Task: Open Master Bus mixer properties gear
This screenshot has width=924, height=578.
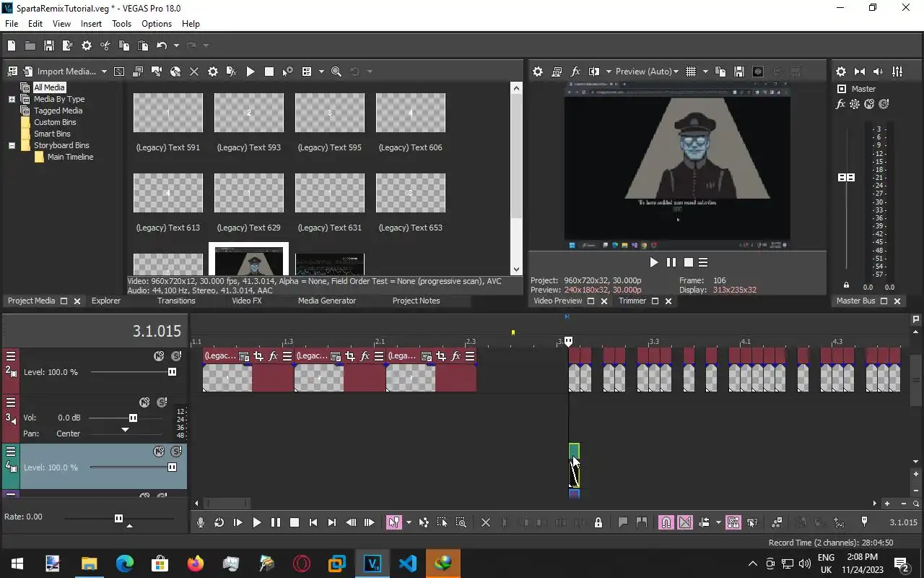Action: coord(841,72)
